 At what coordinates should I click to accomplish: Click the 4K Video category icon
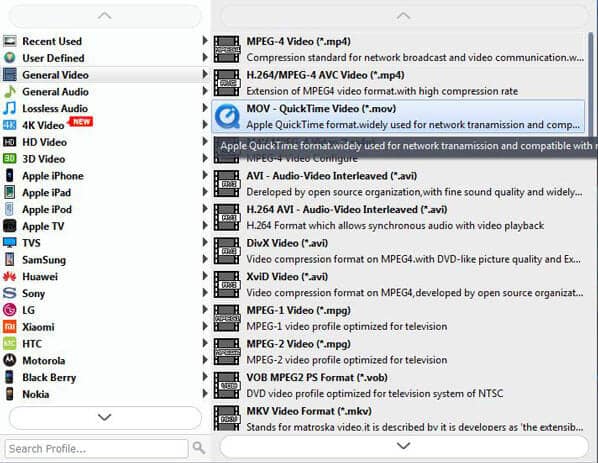click(10, 125)
